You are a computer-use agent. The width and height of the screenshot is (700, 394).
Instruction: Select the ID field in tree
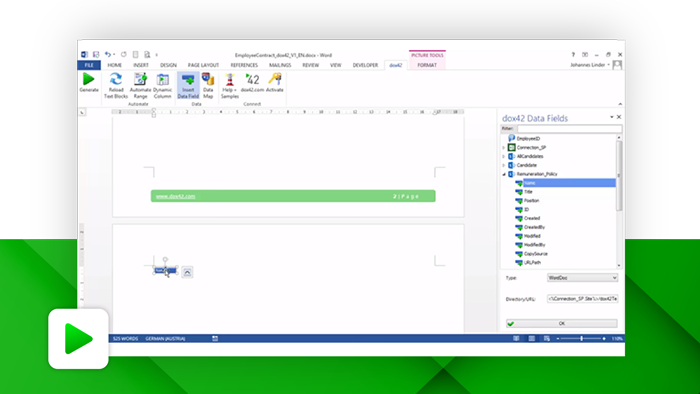pos(526,210)
